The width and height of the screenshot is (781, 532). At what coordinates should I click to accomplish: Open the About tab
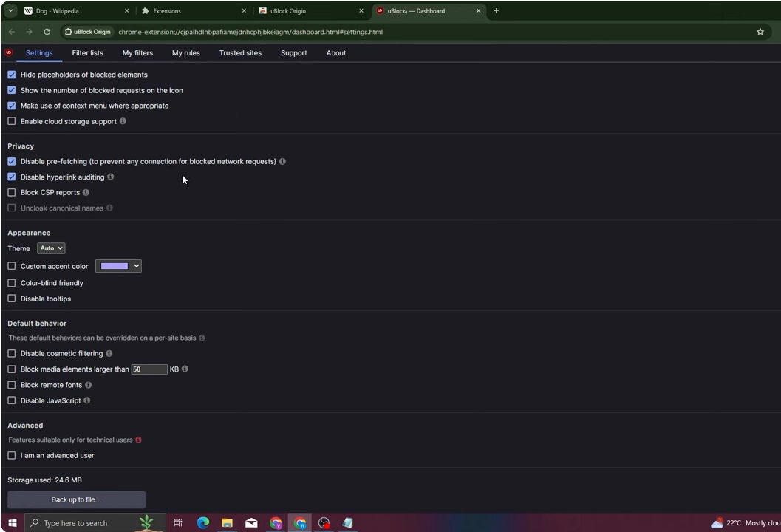click(335, 52)
